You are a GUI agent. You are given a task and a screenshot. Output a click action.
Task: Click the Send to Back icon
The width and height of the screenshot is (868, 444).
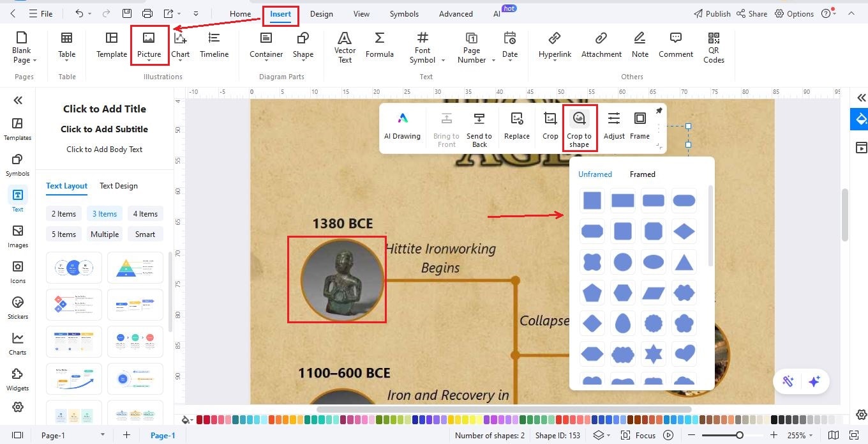479,126
